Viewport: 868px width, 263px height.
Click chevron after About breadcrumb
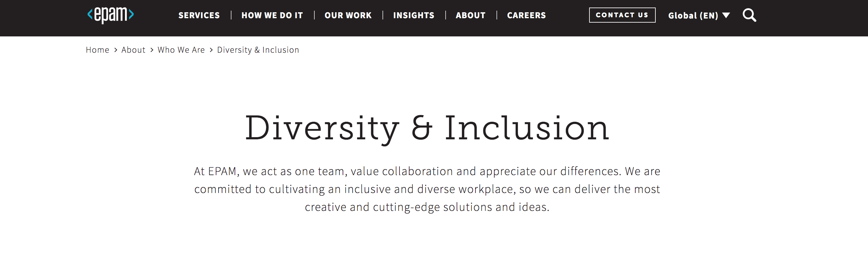pyautogui.click(x=152, y=50)
